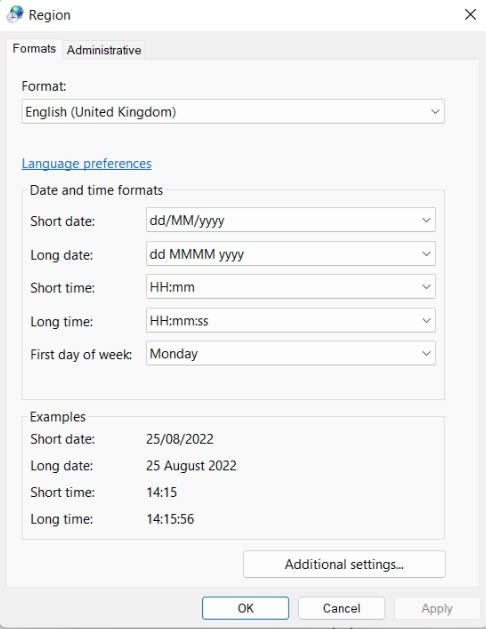
Task: Click the Region globe icon in title bar
Action: [x=15, y=14]
